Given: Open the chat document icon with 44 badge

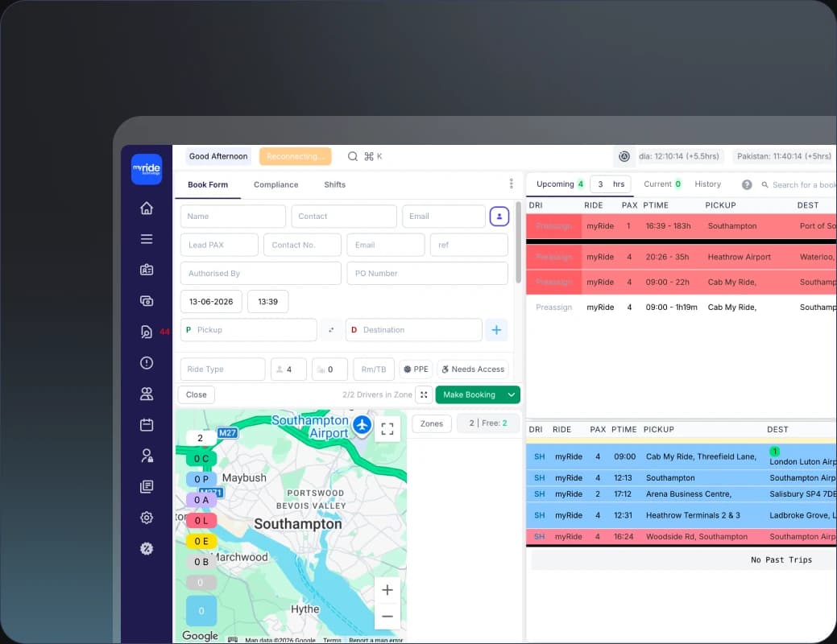Looking at the screenshot, I should (x=147, y=332).
